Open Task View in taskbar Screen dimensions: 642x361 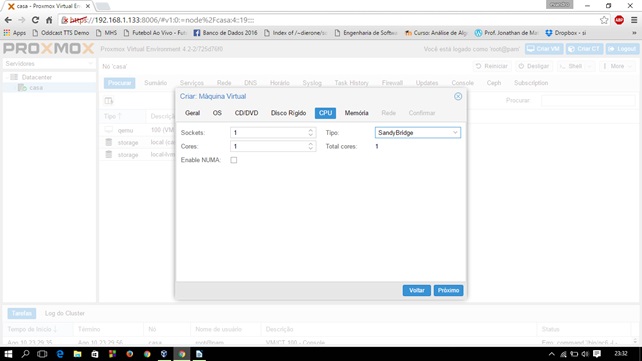point(42,354)
